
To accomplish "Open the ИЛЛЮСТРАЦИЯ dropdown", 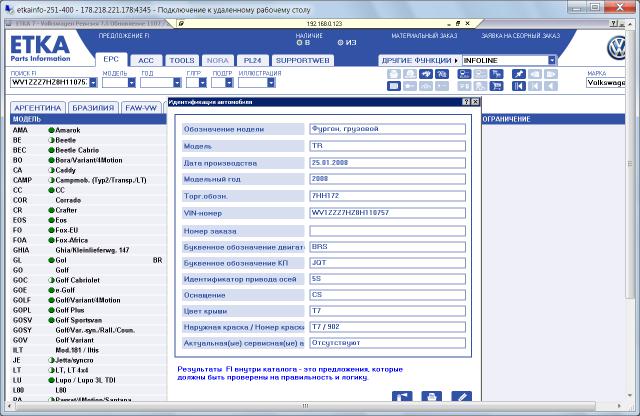I will coord(271,82).
